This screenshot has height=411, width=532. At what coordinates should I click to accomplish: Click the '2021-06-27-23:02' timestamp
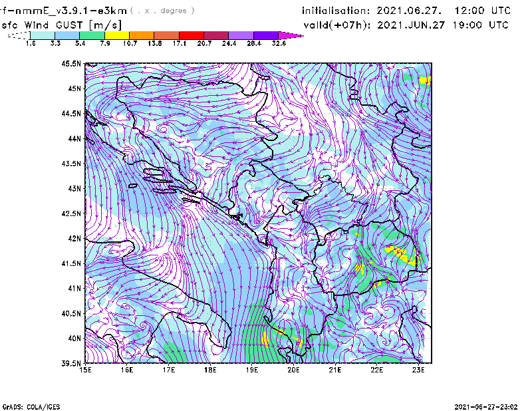[x=486, y=407]
